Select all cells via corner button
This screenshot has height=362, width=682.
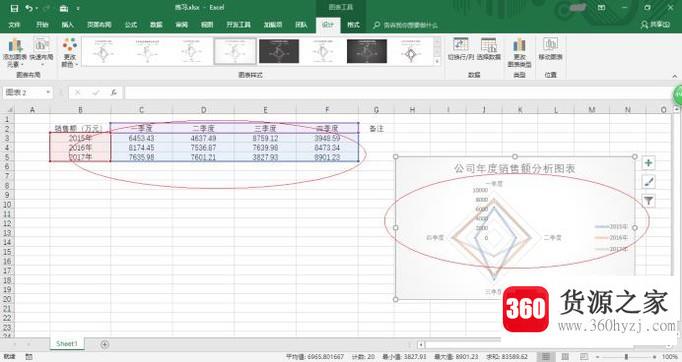point(9,110)
